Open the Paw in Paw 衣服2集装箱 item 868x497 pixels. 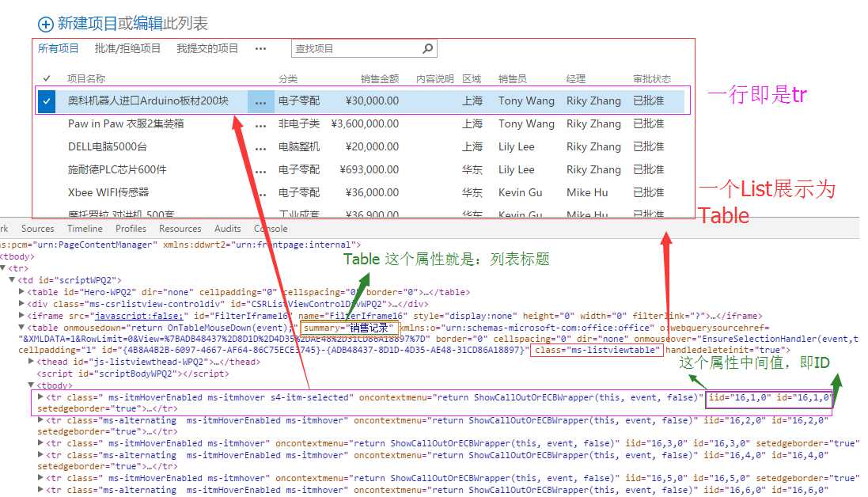(x=126, y=124)
